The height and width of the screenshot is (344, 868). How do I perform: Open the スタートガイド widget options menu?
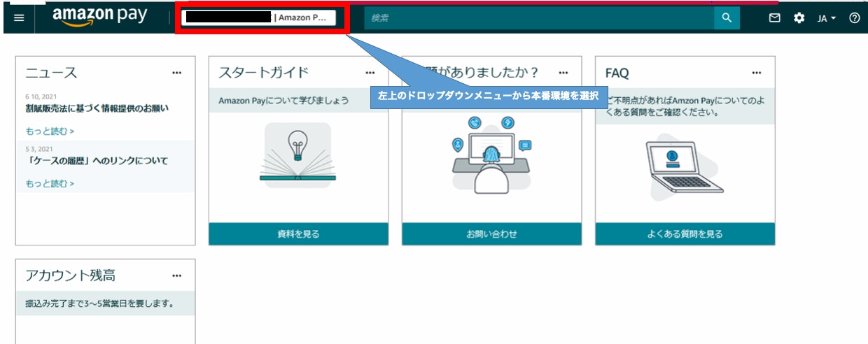pos(370,73)
